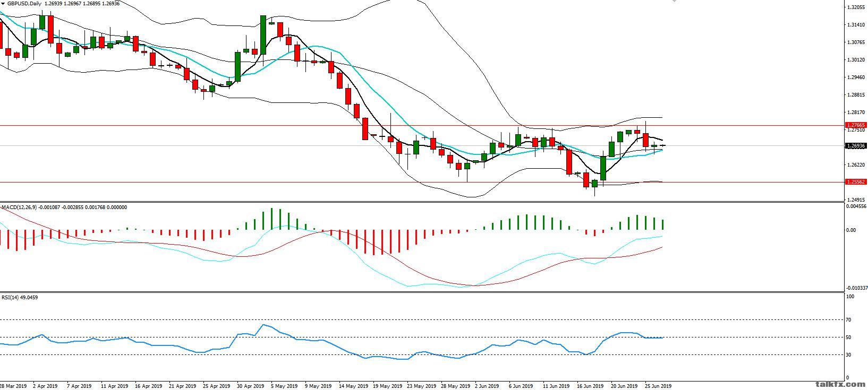Click the red 1.25562 price tag
The image size is (868, 390).
tap(855, 181)
